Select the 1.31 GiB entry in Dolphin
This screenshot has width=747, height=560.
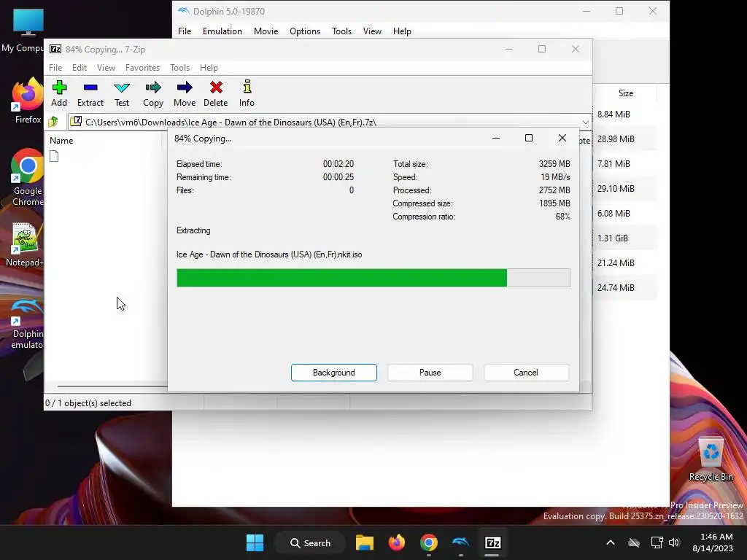(613, 238)
